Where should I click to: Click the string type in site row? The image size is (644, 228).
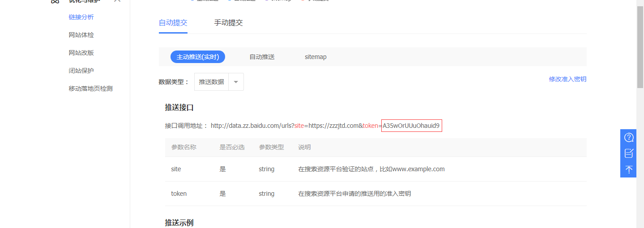pyautogui.click(x=266, y=169)
